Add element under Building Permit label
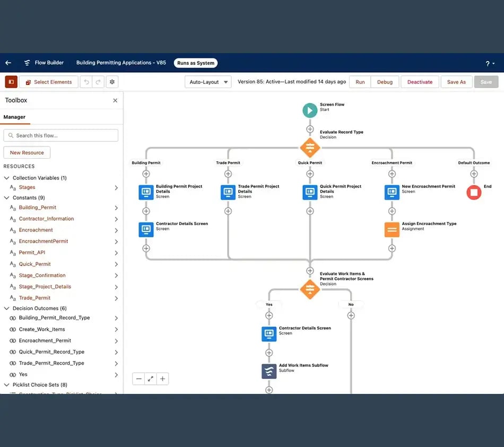504x447 pixels. [146, 174]
